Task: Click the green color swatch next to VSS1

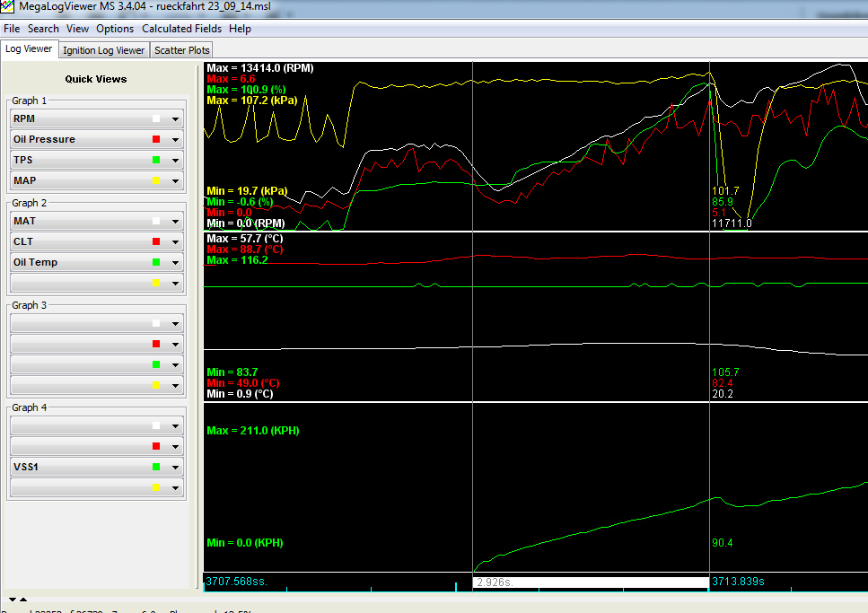Action: 156,468
